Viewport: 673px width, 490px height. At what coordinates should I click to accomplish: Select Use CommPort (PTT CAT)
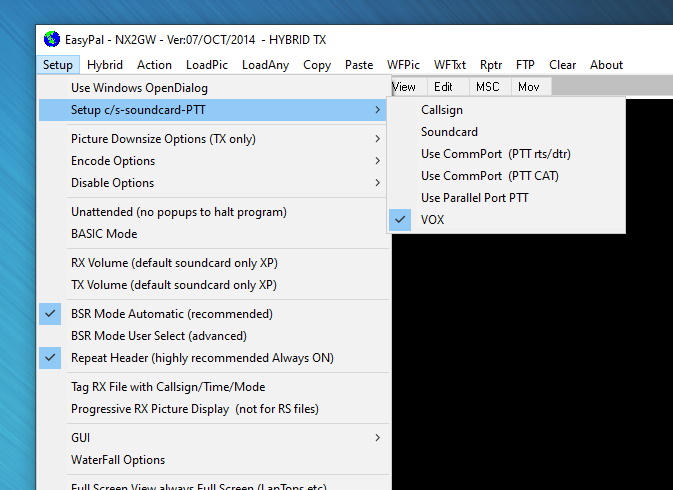(489, 176)
